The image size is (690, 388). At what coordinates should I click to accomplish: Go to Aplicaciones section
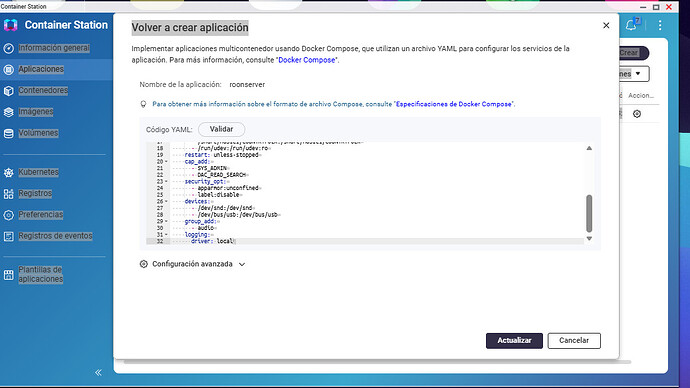tap(41, 69)
